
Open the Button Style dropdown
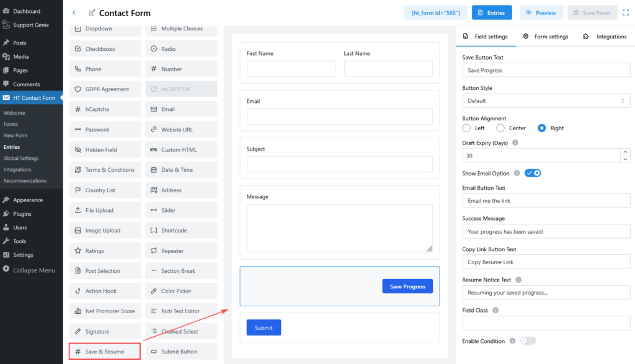(x=546, y=100)
